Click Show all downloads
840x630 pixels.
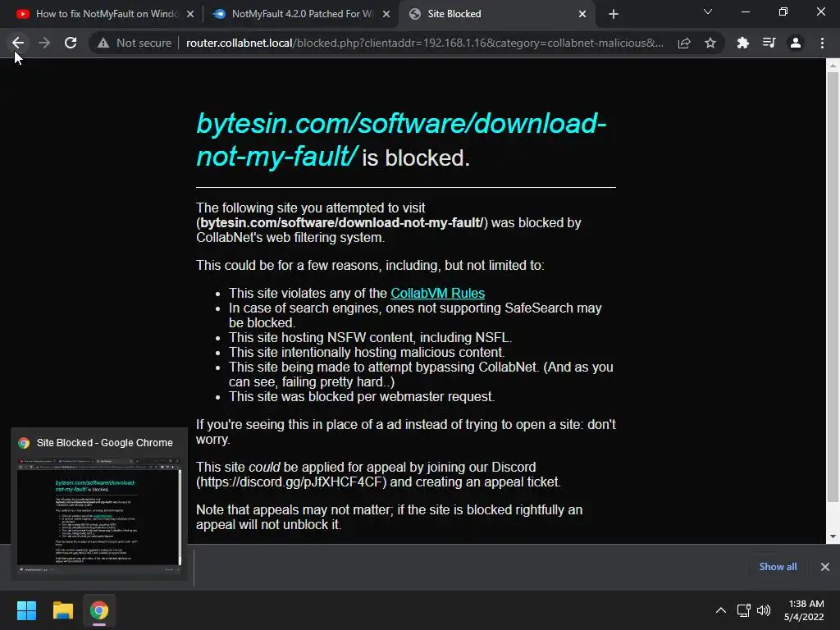click(x=778, y=567)
